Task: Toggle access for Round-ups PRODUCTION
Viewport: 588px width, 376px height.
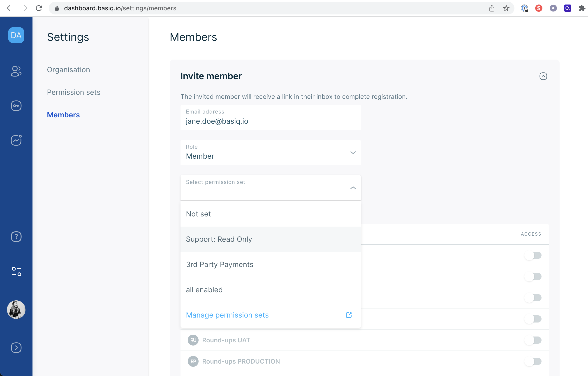Action: click(x=533, y=361)
